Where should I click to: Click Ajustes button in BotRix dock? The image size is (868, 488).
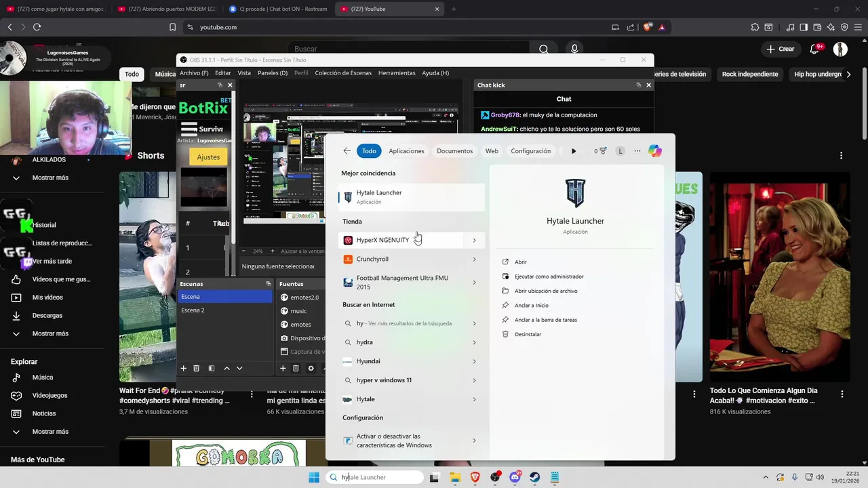click(208, 157)
